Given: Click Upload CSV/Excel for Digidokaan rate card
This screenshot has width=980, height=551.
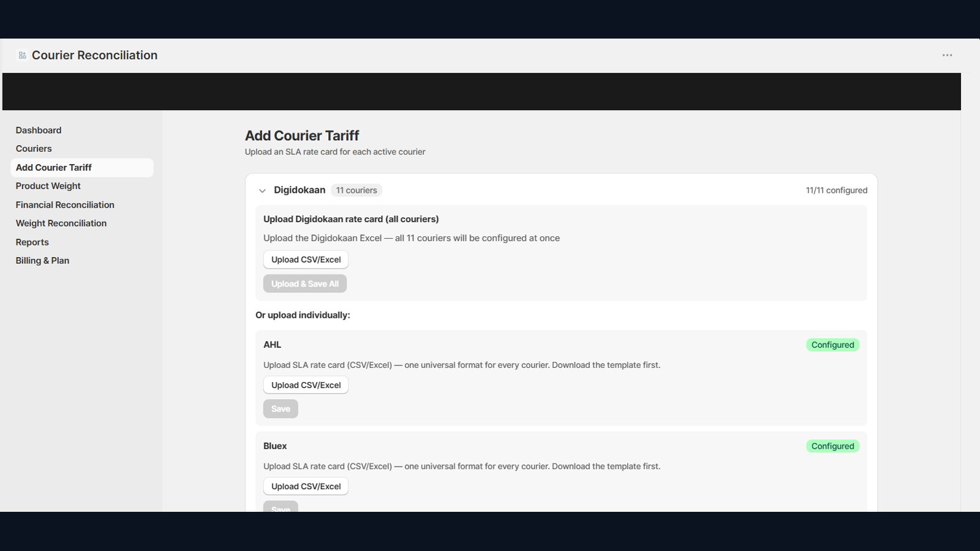Looking at the screenshot, I should tap(306, 260).
